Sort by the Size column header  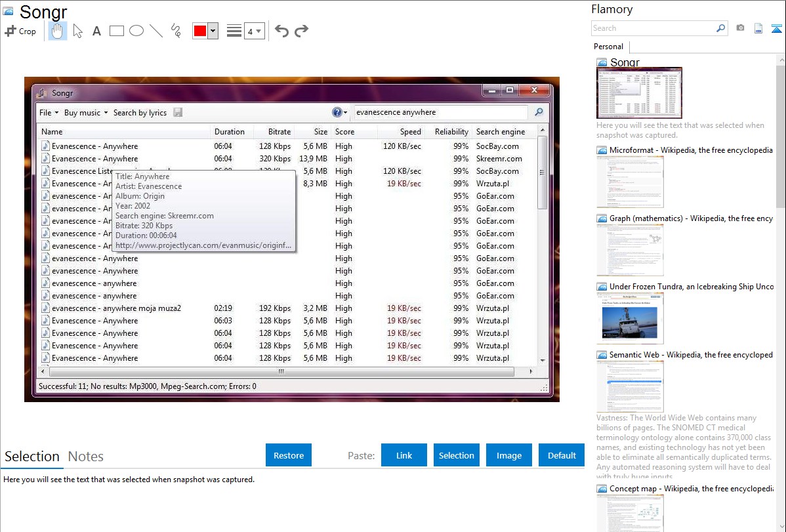click(312, 131)
